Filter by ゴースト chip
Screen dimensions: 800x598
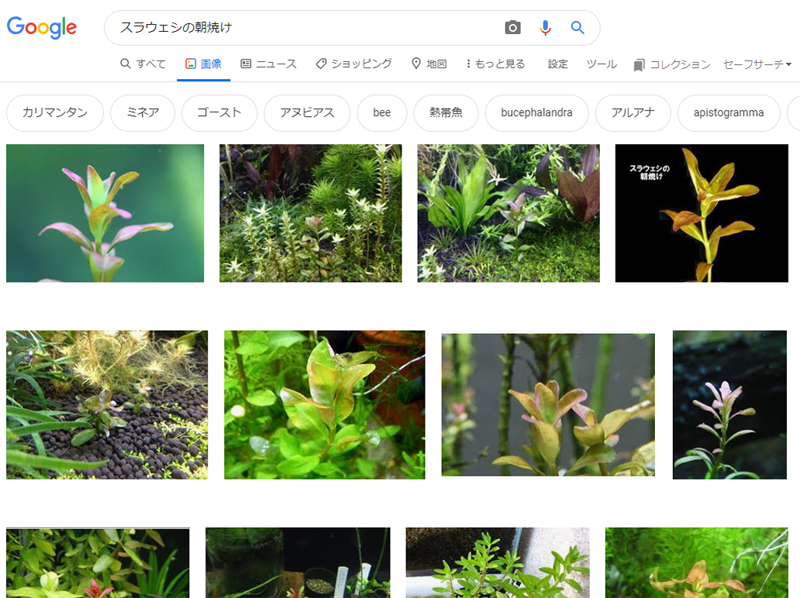(x=219, y=113)
